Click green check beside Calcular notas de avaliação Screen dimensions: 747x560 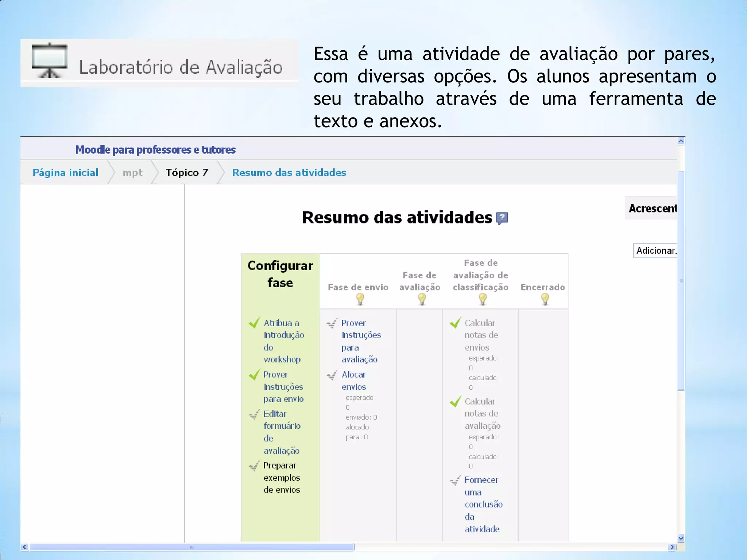point(455,401)
